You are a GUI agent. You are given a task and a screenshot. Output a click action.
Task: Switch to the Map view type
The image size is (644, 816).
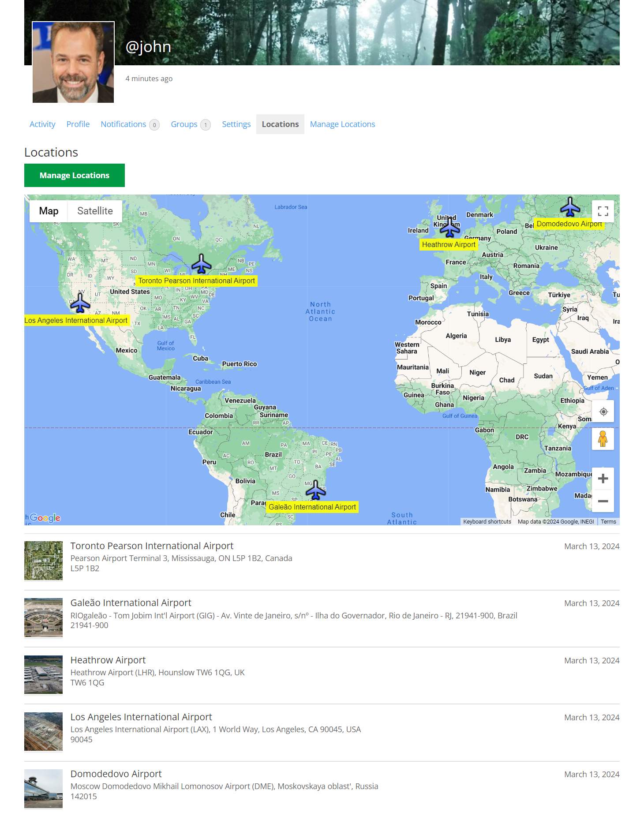pos(49,211)
